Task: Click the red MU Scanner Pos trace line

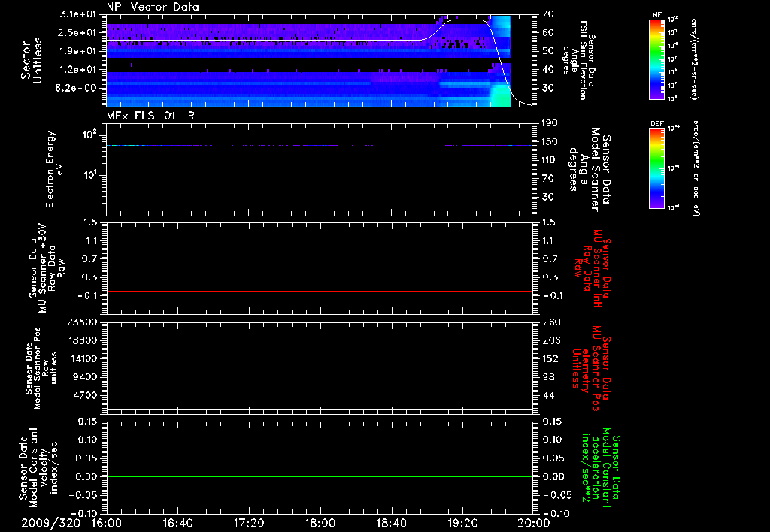Action: [x=320, y=382]
